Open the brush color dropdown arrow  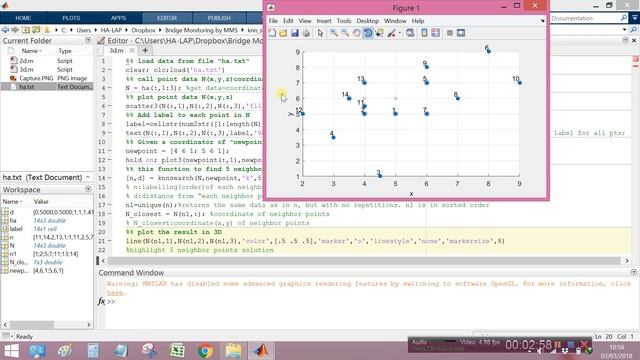tap(400, 33)
